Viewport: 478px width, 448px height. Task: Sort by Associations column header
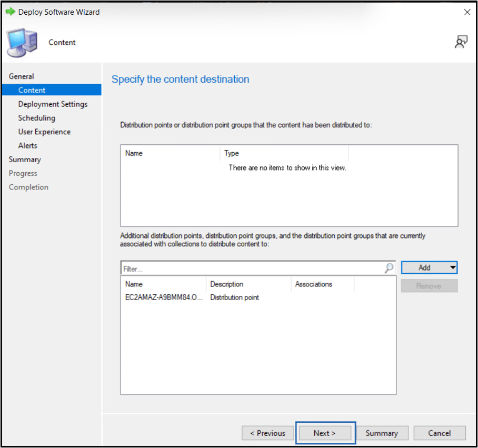(323, 284)
